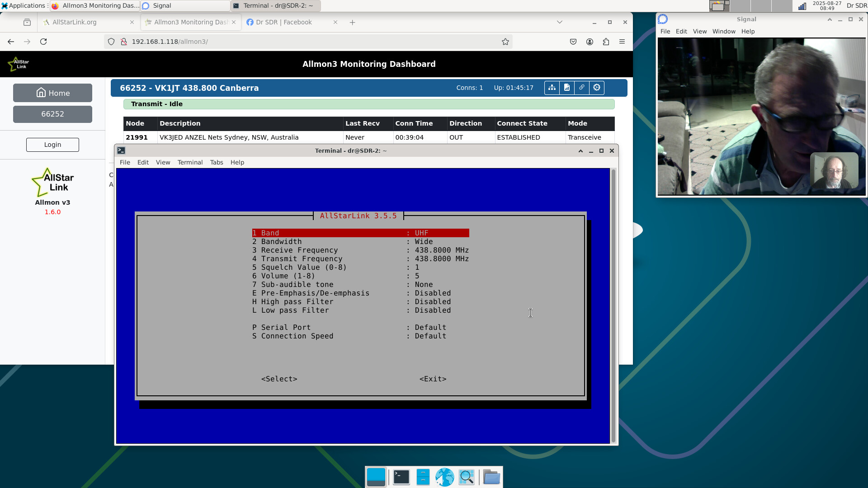Viewport: 868px width, 488px height.
Task: Click the Login button in the sidebar
Action: tap(52, 145)
